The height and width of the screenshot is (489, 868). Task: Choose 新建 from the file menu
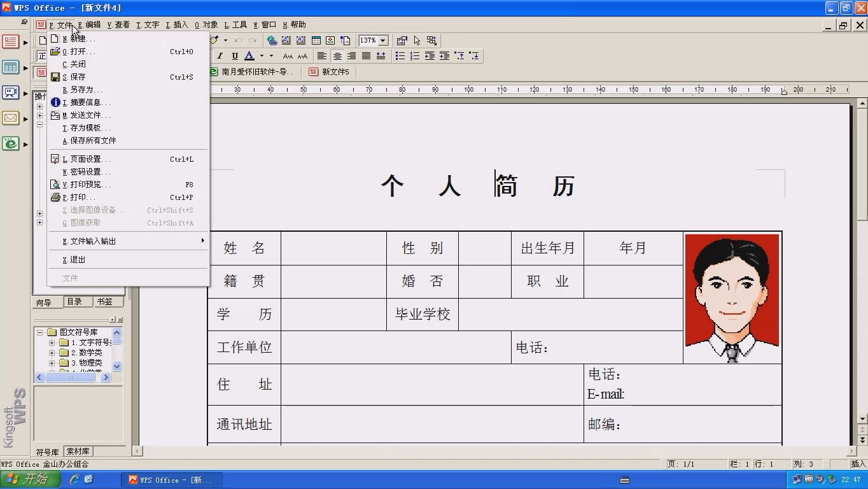[128, 39]
